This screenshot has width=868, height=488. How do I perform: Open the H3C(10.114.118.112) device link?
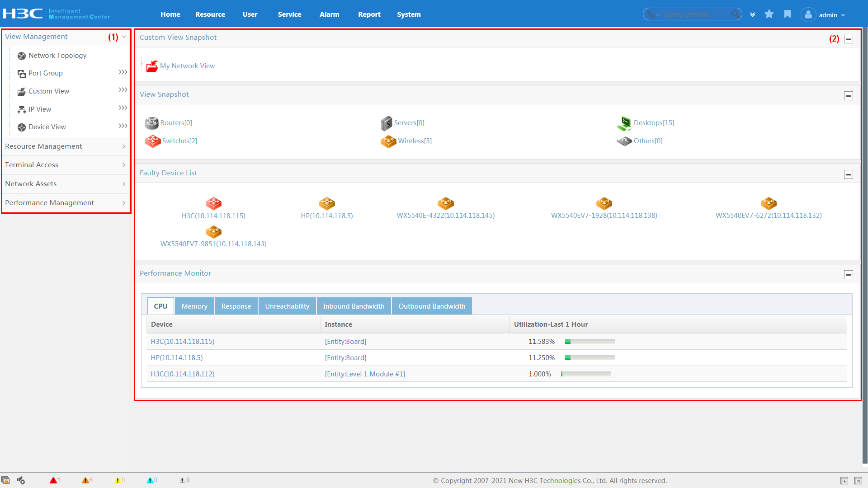[x=183, y=374]
